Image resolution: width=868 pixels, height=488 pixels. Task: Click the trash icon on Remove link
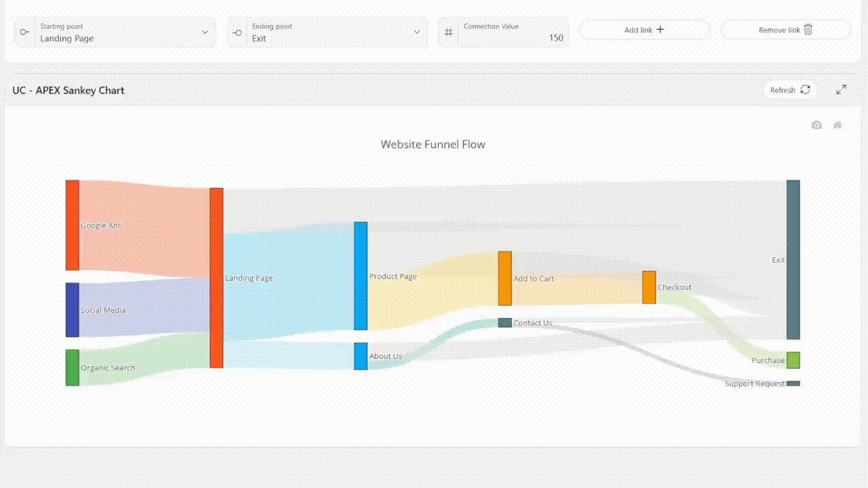(x=807, y=29)
